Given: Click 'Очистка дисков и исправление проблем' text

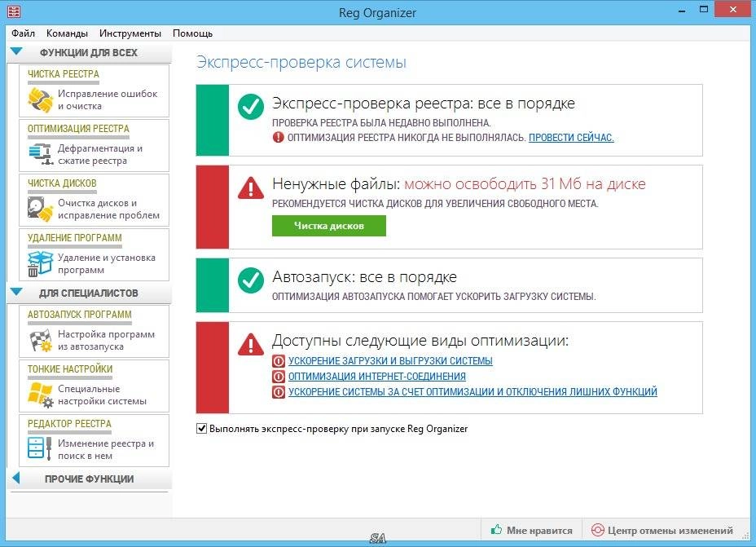Looking at the screenshot, I should click(108, 209).
